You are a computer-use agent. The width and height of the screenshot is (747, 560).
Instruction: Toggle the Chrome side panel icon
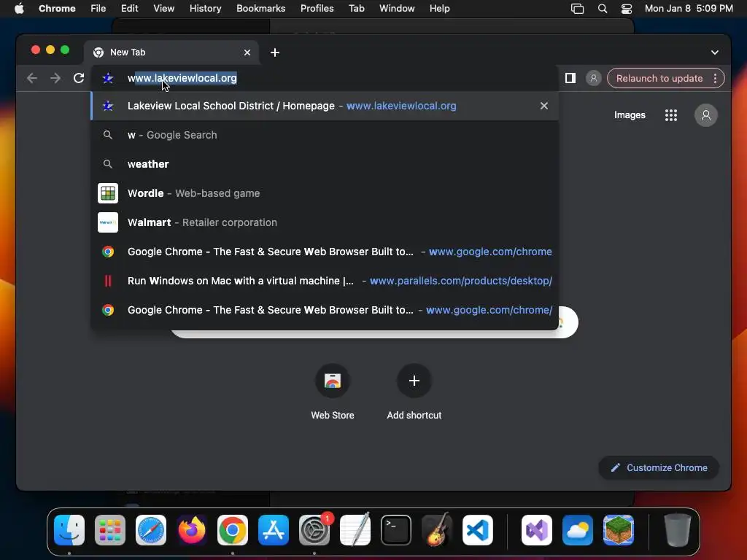[570, 78]
